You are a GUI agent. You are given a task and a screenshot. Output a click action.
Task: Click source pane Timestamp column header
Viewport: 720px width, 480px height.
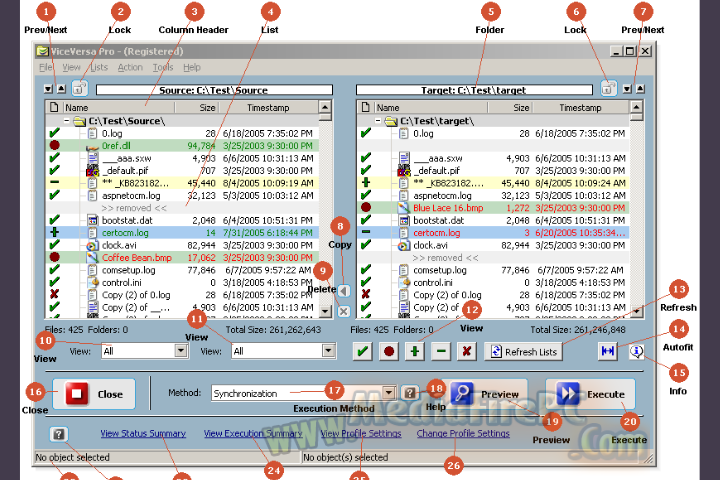click(268, 107)
